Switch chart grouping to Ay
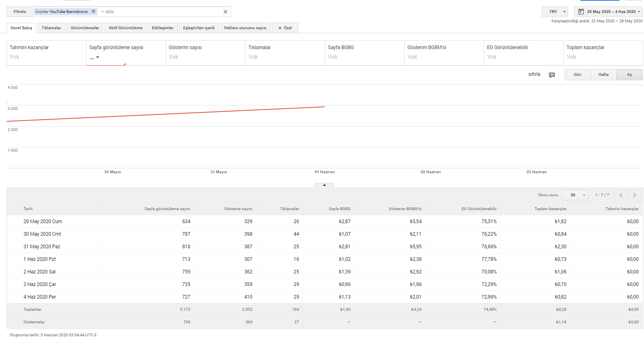The width and height of the screenshot is (644, 342). pos(629,75)
